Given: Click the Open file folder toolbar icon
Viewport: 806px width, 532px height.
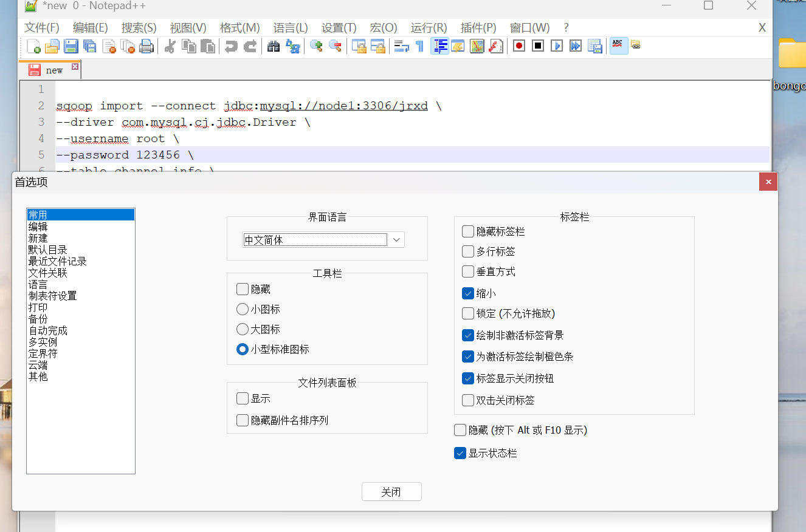Looking at the screenshot, I should tap(52, 46).
